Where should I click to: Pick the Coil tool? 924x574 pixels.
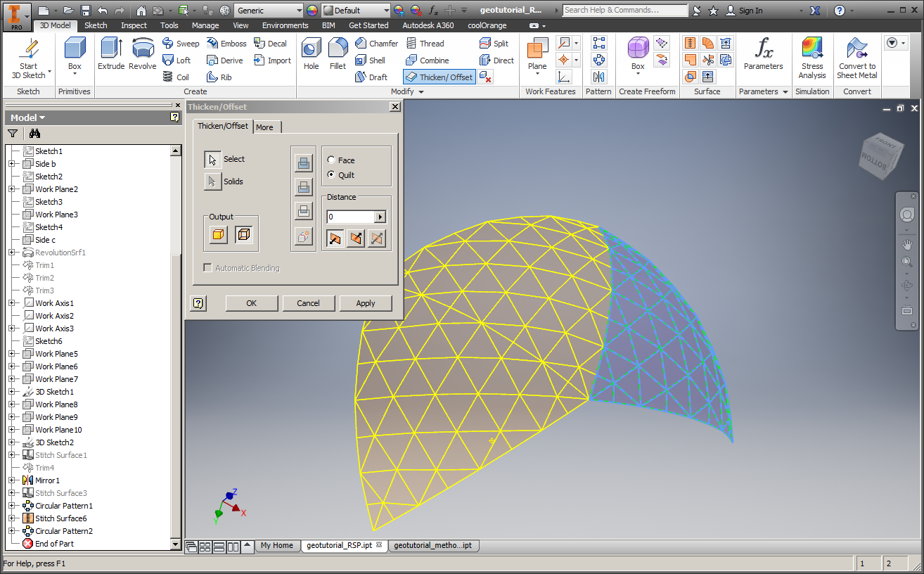tap(176, 77)
